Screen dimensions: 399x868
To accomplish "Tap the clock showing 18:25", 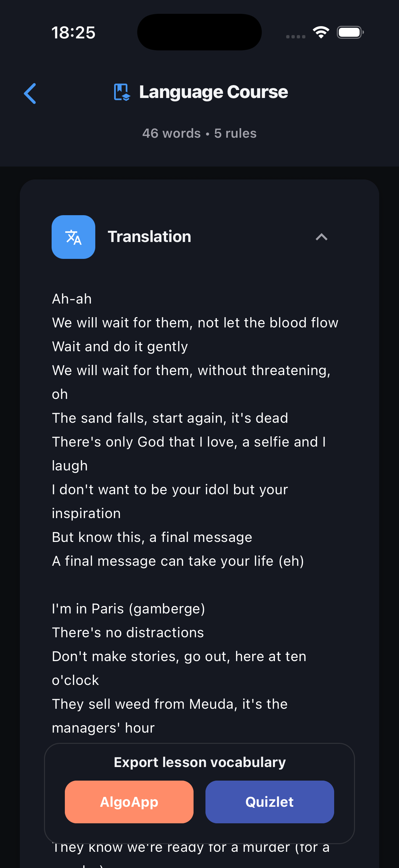I will pyautogui.click(x=74, y=32).
